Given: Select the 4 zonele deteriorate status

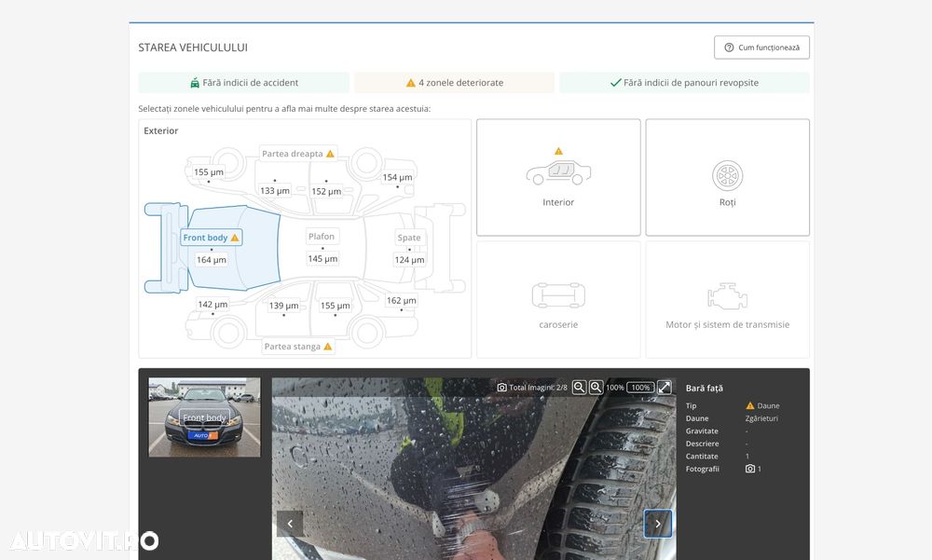Looking at the screenshot, I should (x=454, y=83).
